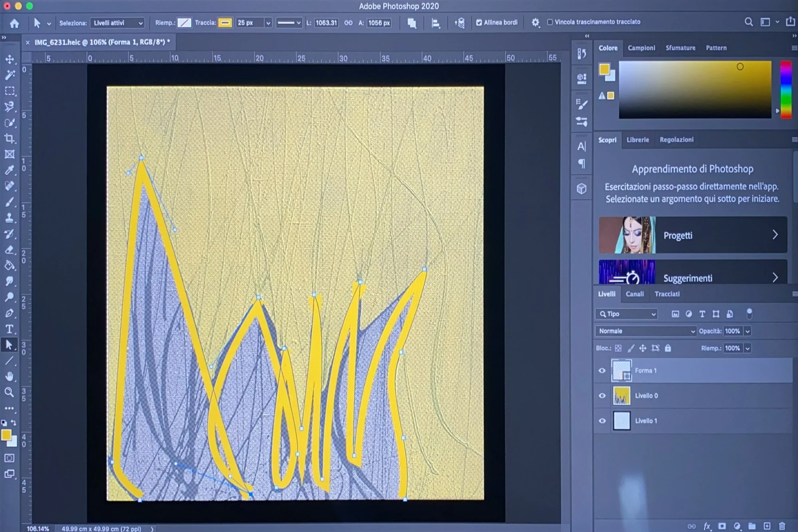Click the delete layer trash icon
Screen dimensions: 798x532
click(x=782, y=526)
